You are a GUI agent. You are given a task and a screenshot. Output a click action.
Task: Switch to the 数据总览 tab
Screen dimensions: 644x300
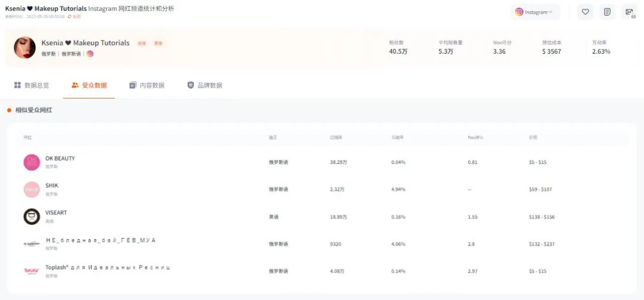coord(32,85)
